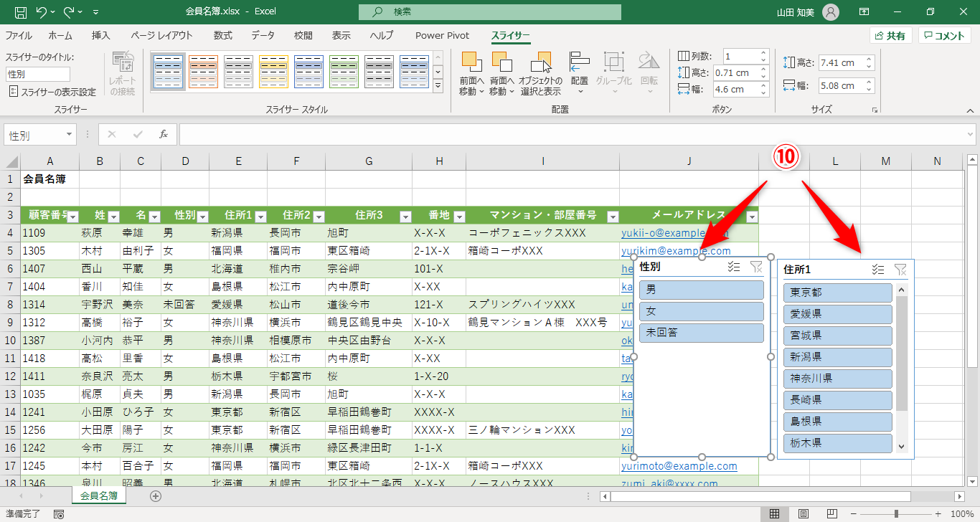Click the 列数 column count field
Screen dimensions: 980x522
coord(741,56)
